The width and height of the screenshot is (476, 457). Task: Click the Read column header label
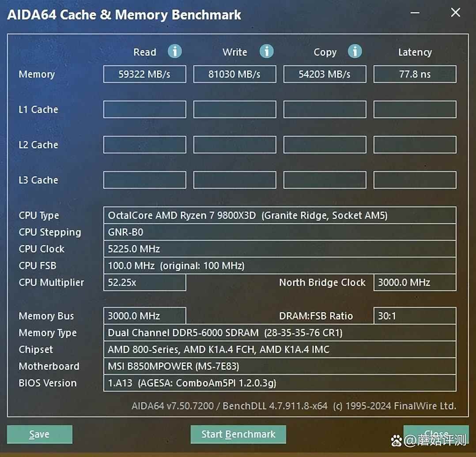(145, 52)
